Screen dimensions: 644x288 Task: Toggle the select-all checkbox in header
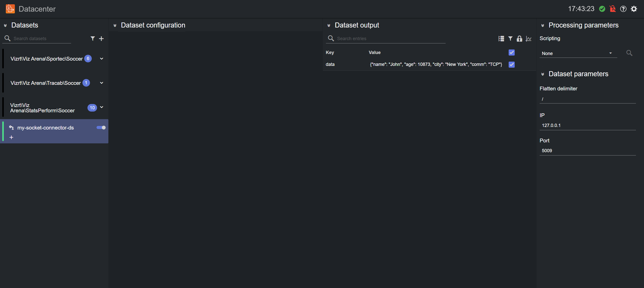(x=512, y=53)
